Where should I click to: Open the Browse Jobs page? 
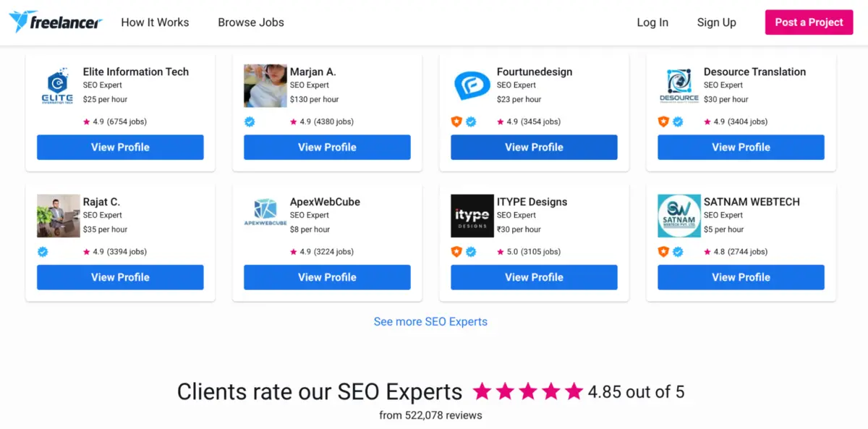(x=251, y=22)
